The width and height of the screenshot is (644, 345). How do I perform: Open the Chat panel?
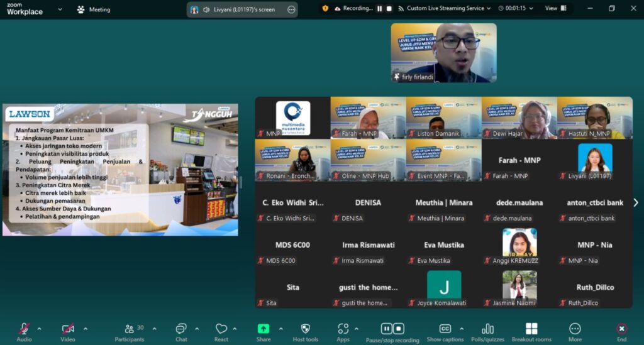pyautogui.click(x=181, y=329)
